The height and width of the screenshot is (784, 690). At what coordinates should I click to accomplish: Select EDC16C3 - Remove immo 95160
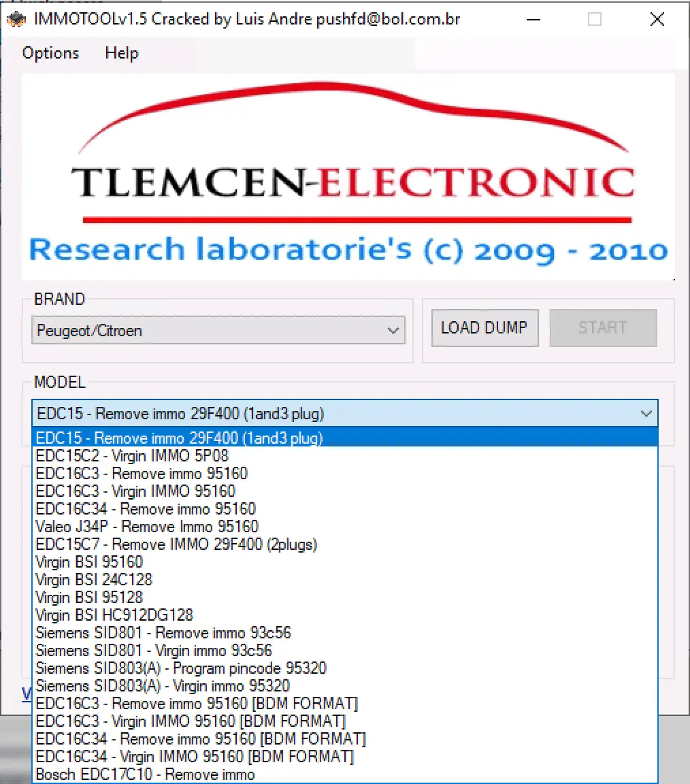(x=344, y=474)
